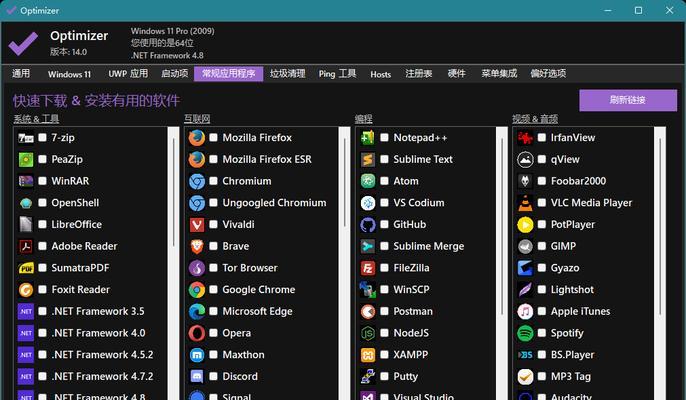Click the Gyazo label

coord(565,268)
